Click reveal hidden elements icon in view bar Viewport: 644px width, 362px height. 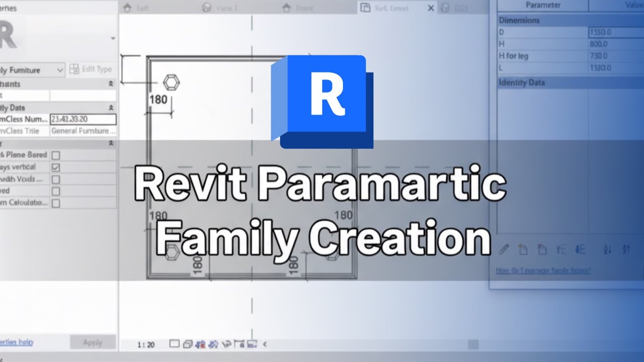(239, 344)
